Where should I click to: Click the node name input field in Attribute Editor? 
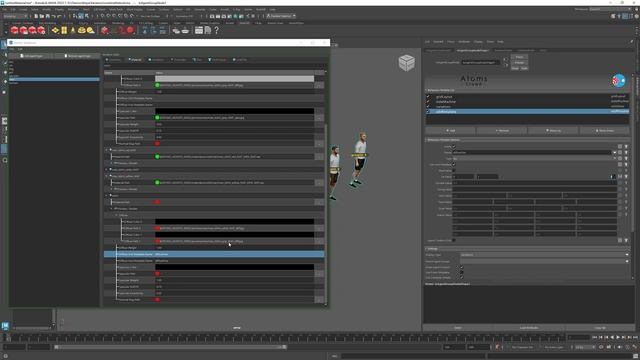click(x=481, y=62)
